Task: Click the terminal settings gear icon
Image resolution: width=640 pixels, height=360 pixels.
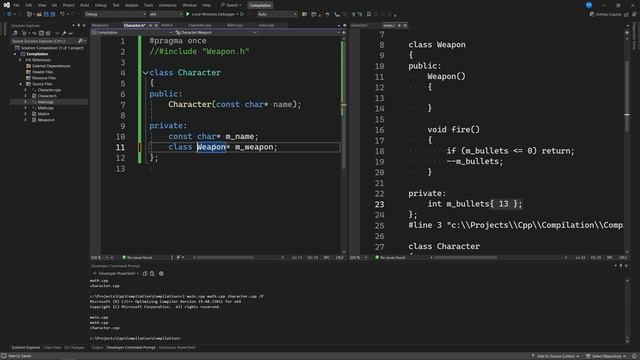Action: point(161,273)
